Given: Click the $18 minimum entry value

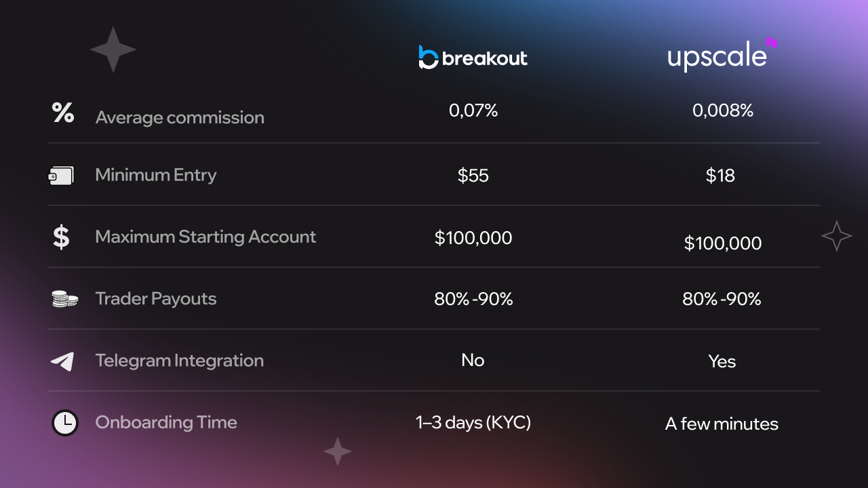Looking at the screenshot, I should point(720,176).
